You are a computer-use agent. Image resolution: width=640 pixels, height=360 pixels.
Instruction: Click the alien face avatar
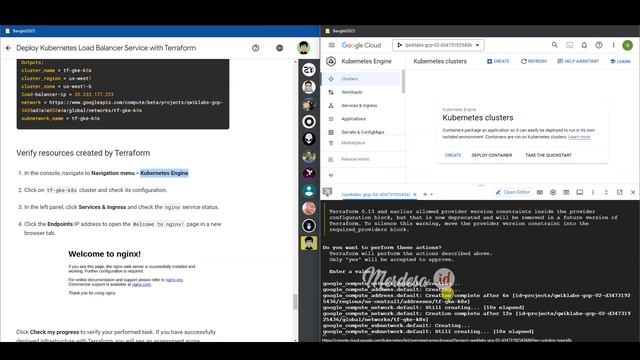pyautogui.click(x=309, y=139)
